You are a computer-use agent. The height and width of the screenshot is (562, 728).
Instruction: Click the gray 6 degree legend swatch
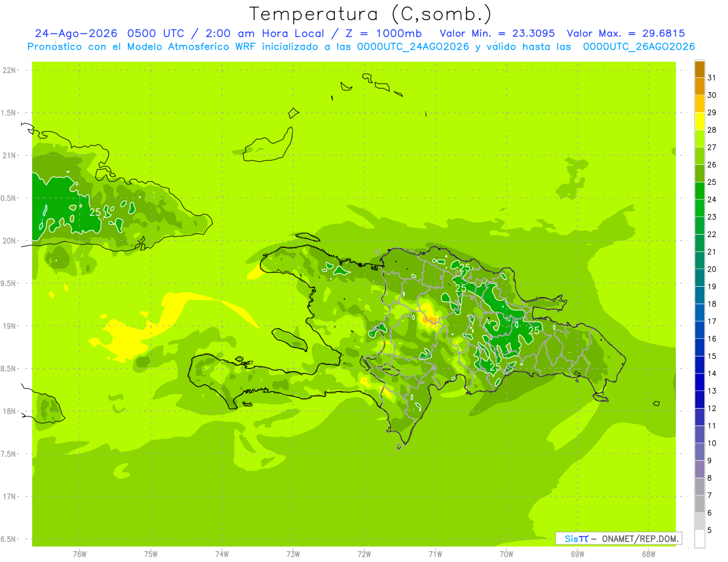tap(699, 504)
